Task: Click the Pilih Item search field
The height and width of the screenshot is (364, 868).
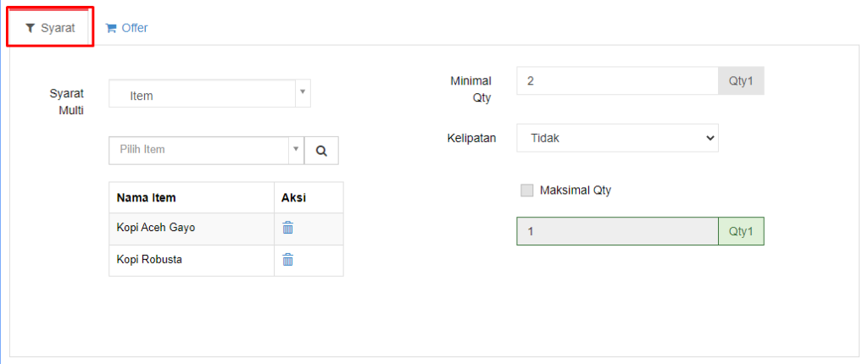Action: pos(198,151)
